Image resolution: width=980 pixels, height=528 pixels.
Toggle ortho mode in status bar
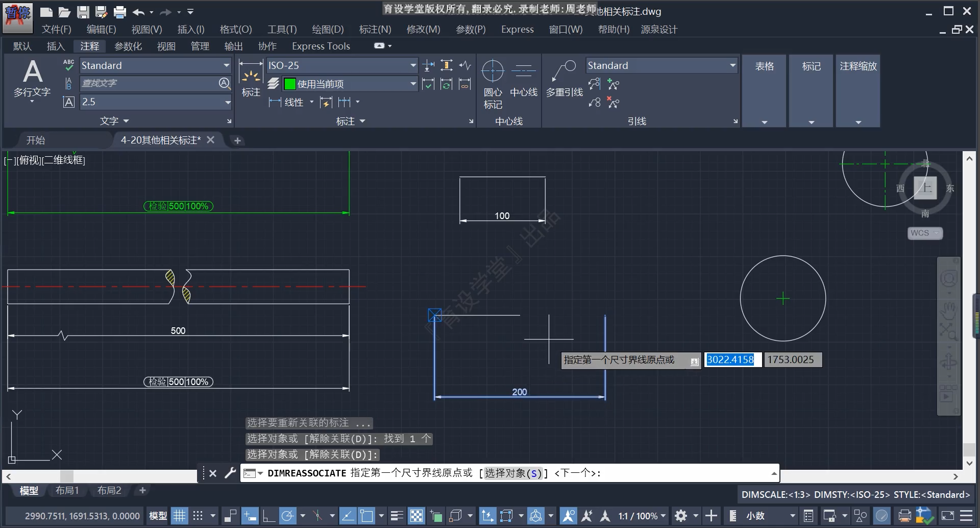[x=268, y=516]
